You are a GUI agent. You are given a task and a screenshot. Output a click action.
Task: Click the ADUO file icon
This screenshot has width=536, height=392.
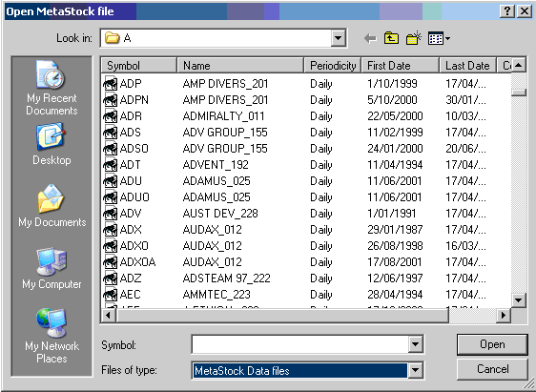point(110,197)
